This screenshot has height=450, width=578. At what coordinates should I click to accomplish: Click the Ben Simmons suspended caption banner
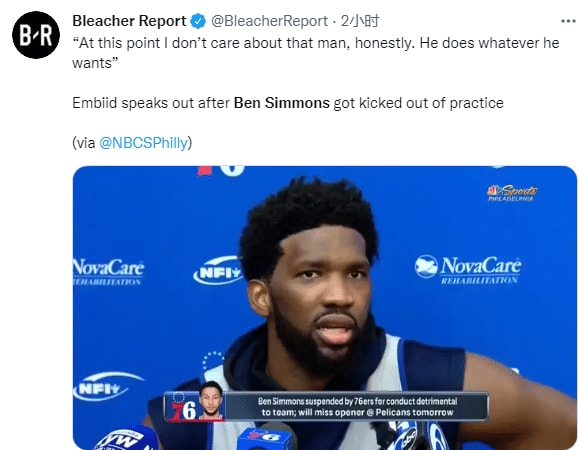tap(357, 407)
